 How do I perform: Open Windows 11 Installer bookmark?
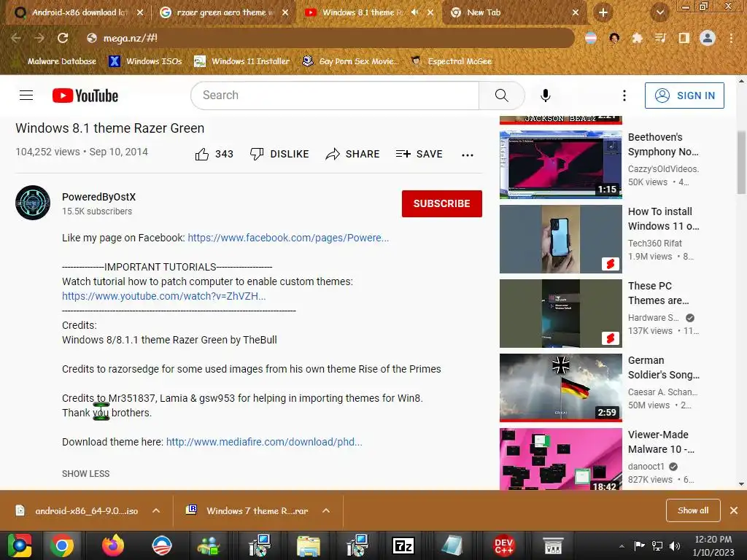pyautogui.click(x=242, y=61)
